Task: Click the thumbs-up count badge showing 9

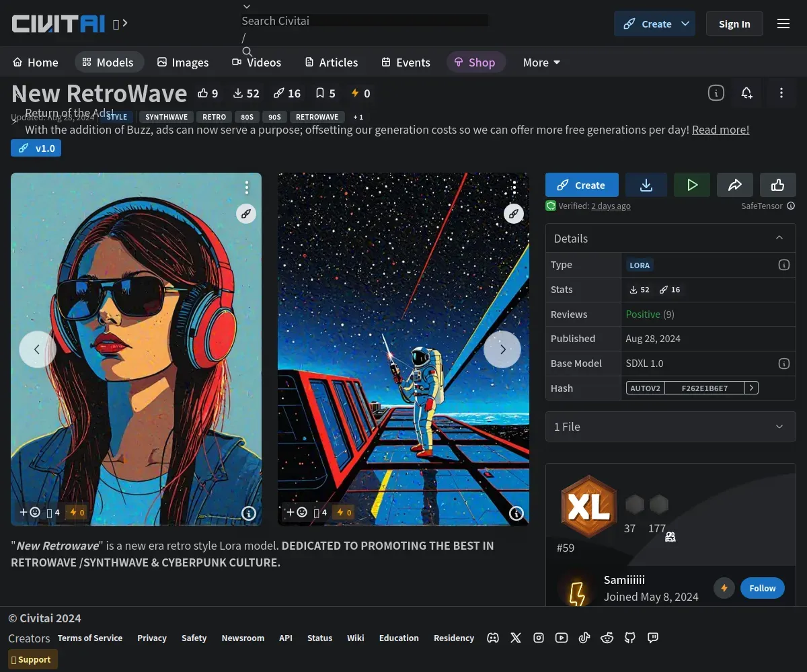Action: click(x=208, y=93)
